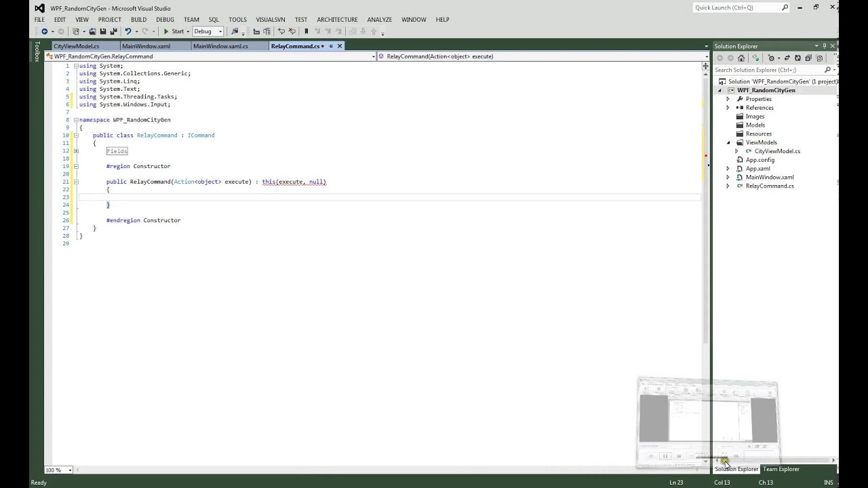Click the Solution Explorer Refresh icon

coord(798,58)
